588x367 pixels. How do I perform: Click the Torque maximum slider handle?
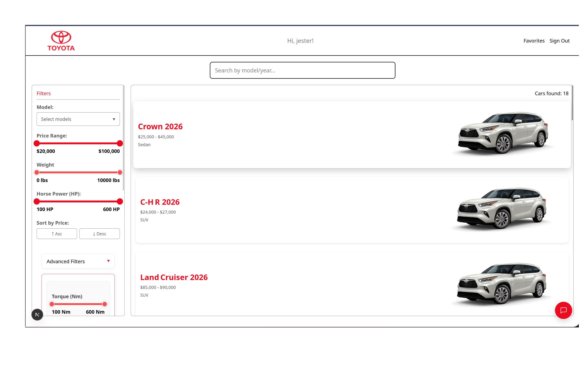point(105,304)
